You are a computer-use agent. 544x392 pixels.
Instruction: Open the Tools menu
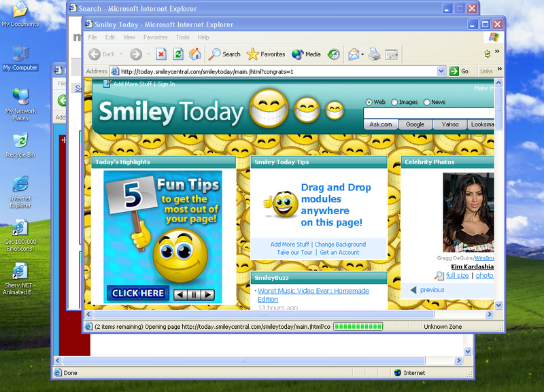tap(182, 37)
